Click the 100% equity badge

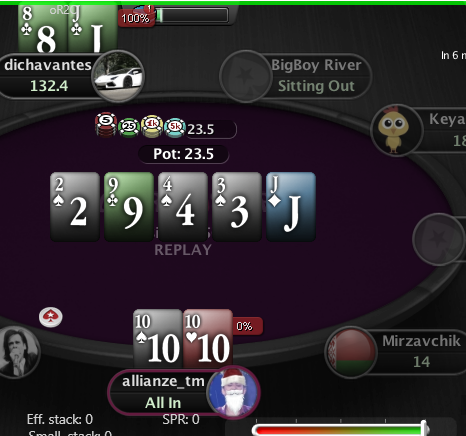tap(136, 18)
